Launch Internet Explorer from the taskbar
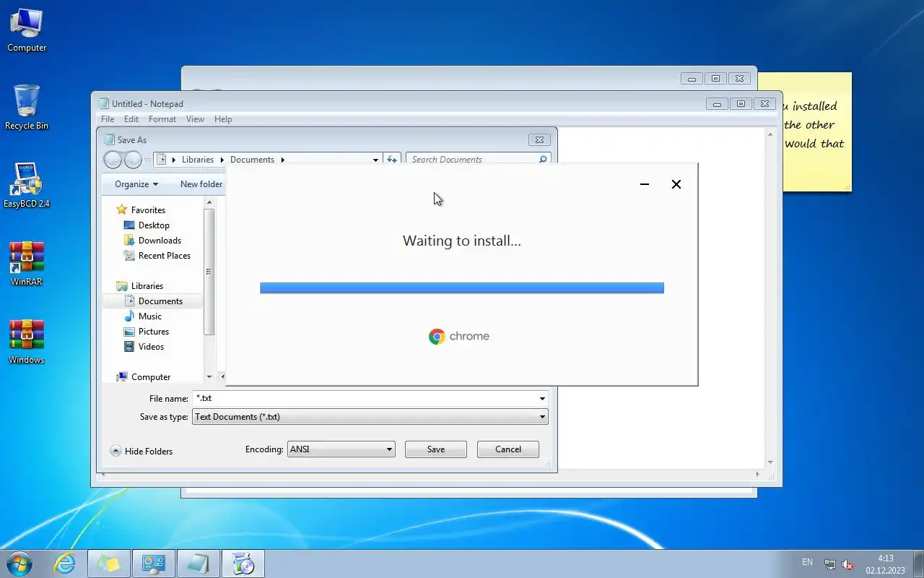Image resolution: width=924 pixels, height=578 pixels. tap(65, 564)
